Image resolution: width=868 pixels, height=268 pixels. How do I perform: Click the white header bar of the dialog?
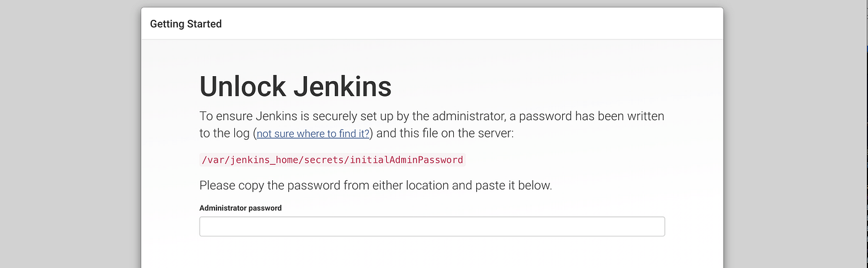432,24
